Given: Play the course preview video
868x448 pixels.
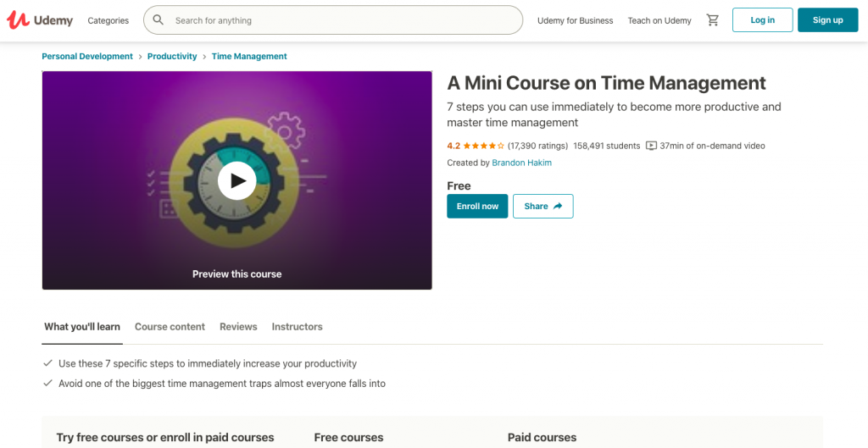Looking at the screenshot, I should coord(237,180).
